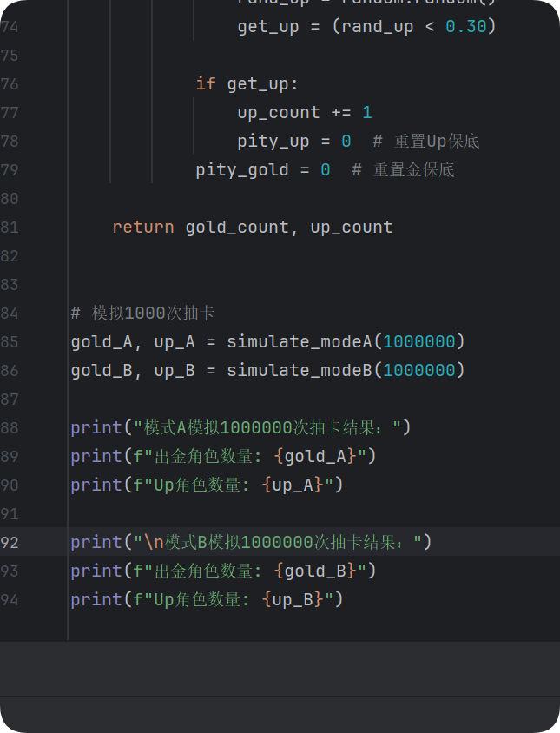Click 'pity_up = 0' assignment
Screen dimensions: 560x733
point(293,142)
